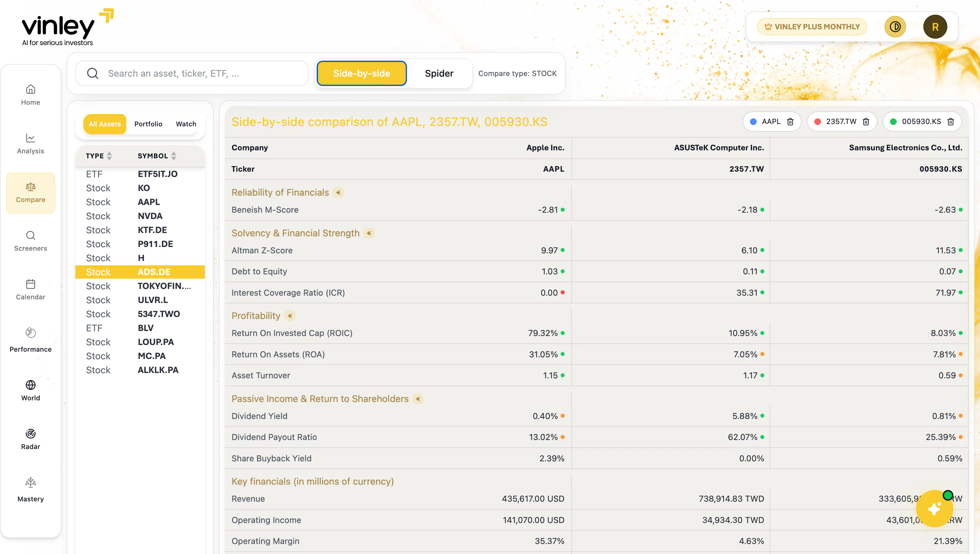Select the TOKYOFIN stock row

[x=140, y=286]
